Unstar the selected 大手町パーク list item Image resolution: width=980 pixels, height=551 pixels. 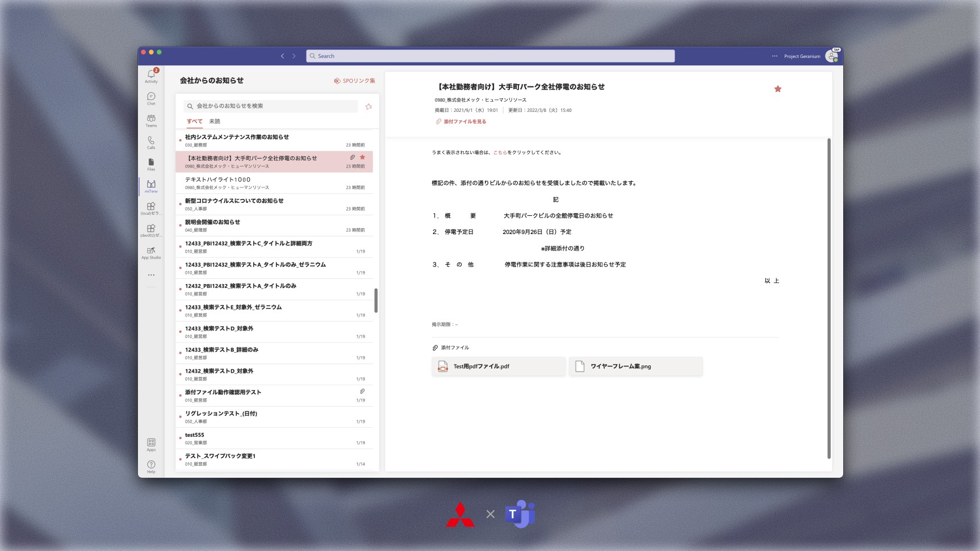362,157
